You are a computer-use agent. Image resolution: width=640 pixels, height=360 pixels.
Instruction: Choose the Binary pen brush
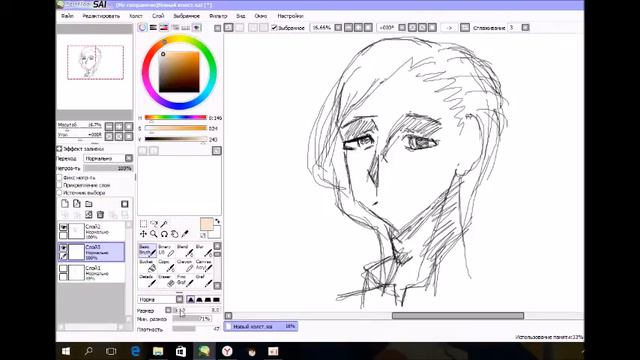coord(166,250)
